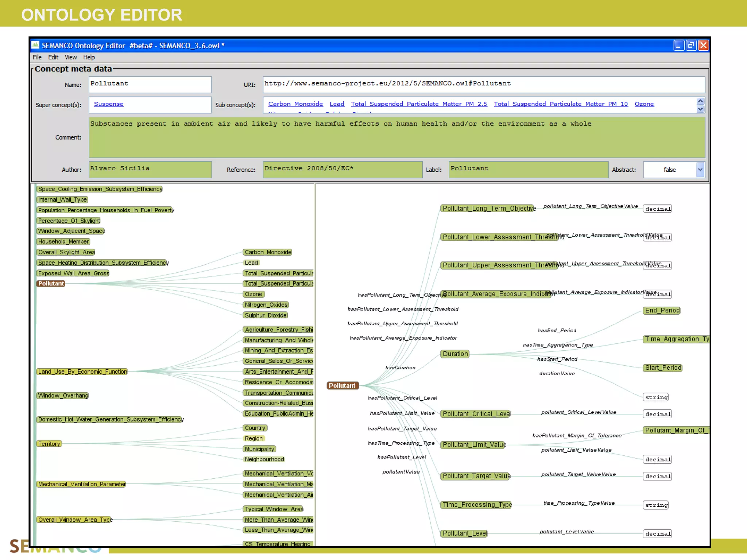Follow the Ozone sub concept link

click(x=644, y=104)
